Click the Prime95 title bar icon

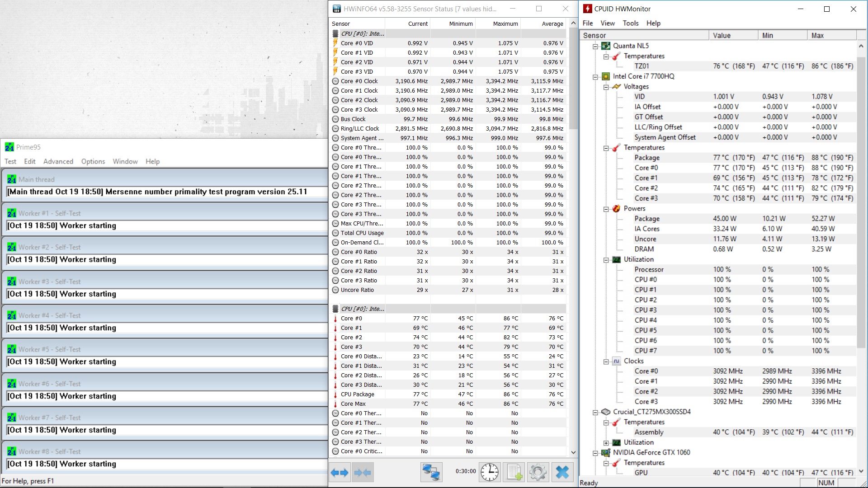(x=9, y=147)
